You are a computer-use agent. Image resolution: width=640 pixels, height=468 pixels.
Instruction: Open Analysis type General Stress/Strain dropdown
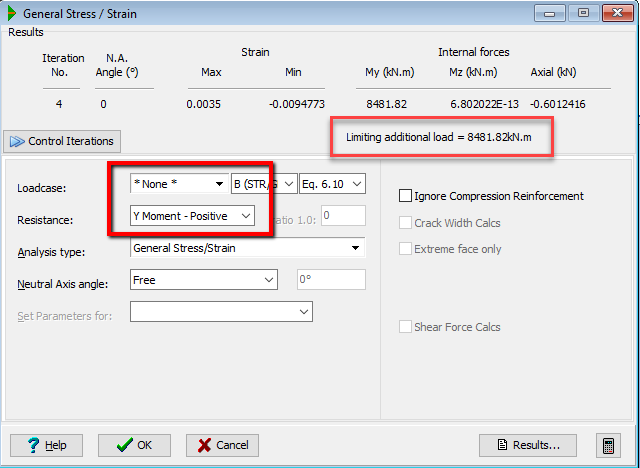point(248,248)
